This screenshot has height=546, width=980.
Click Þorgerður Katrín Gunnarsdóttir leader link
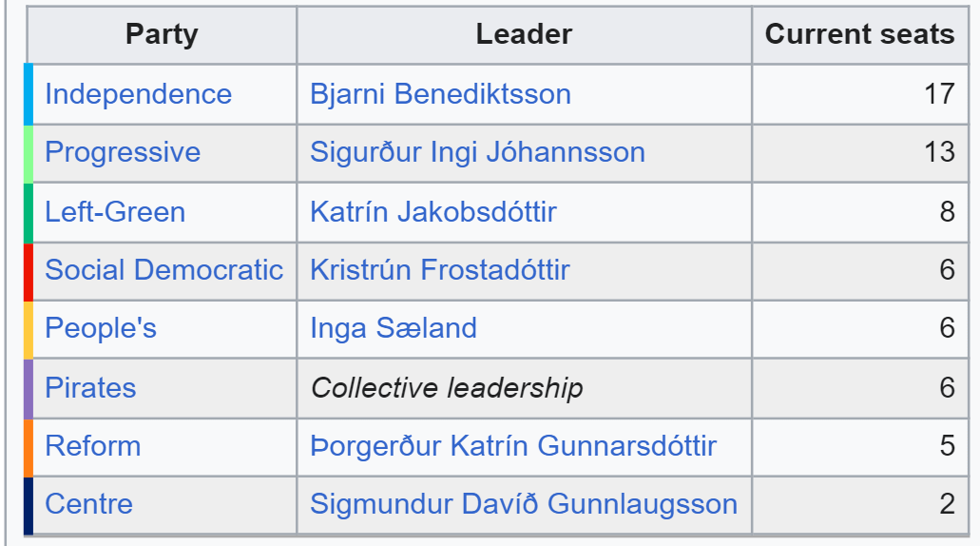[x=513, y=446]
